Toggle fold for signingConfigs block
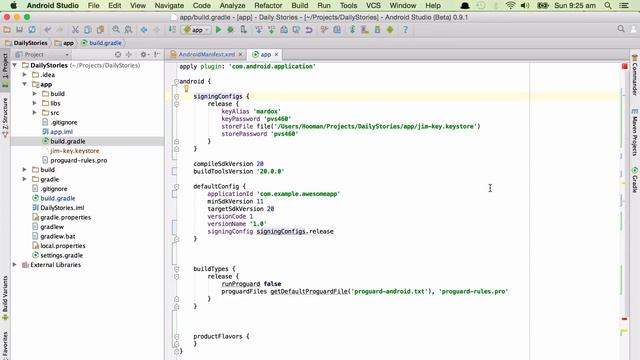The width and height of the screenshot is (640, 360). coord(176,97)
